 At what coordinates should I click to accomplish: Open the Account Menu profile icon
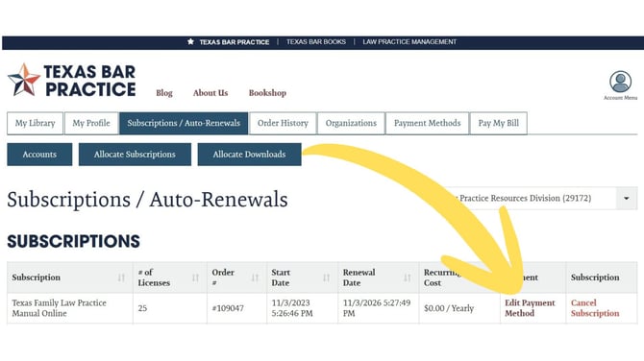pyautogui.click(x=620, y=82)
